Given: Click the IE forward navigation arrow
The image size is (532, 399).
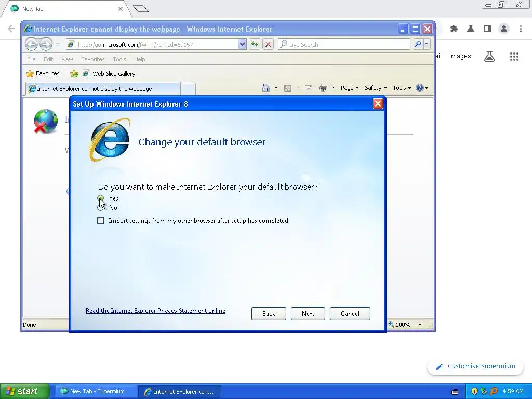Looking at the screenshot, I should coord(46,44).
